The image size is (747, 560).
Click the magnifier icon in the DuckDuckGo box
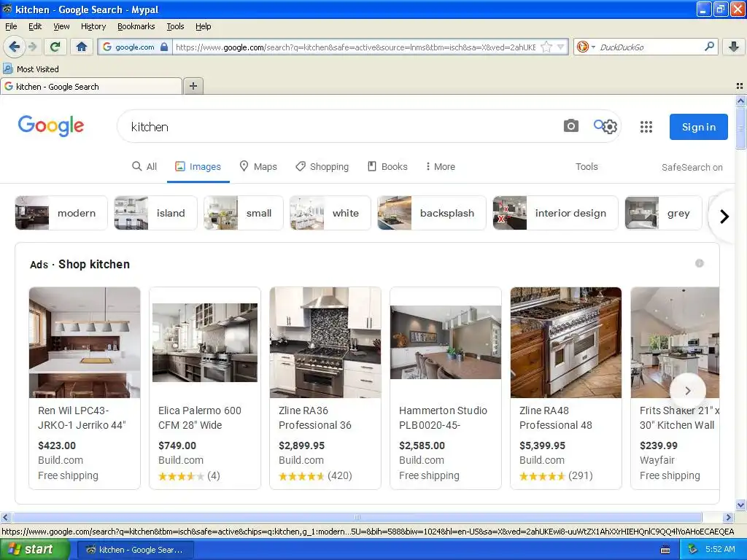[x=709, y=47]
